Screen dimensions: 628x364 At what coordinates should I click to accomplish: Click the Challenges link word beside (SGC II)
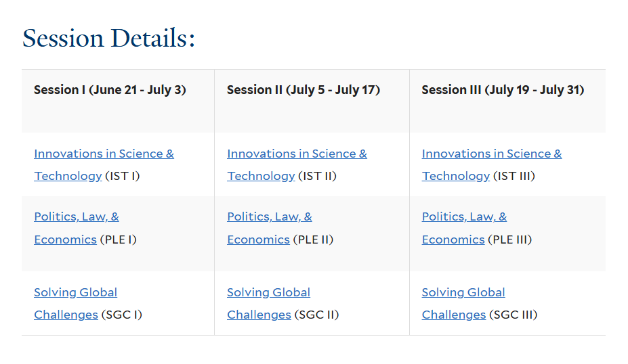click(259, 315)
